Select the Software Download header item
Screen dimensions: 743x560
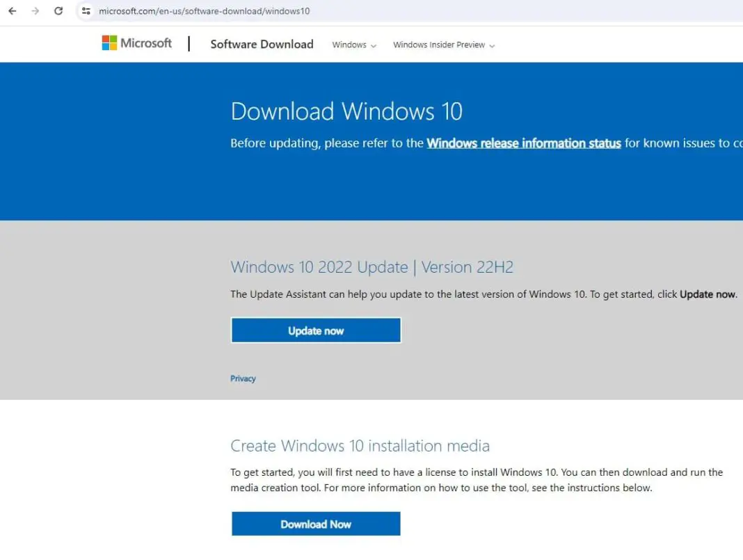click(x=262, y=44)
